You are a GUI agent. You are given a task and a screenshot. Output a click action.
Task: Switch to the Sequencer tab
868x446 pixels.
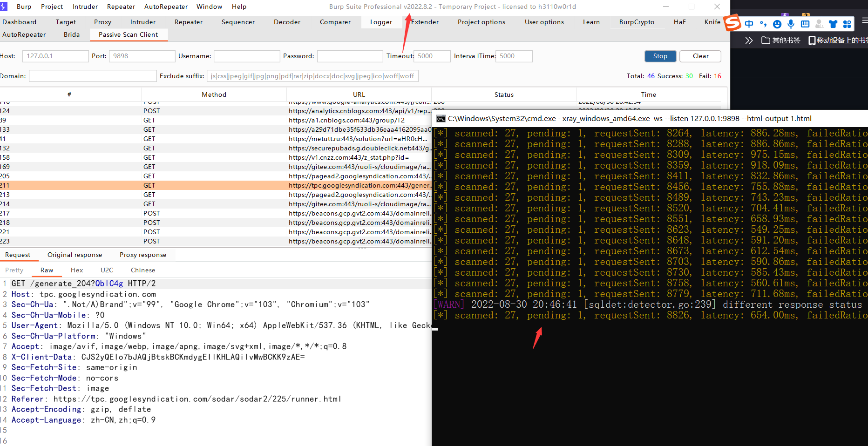(x=238, y=22)
